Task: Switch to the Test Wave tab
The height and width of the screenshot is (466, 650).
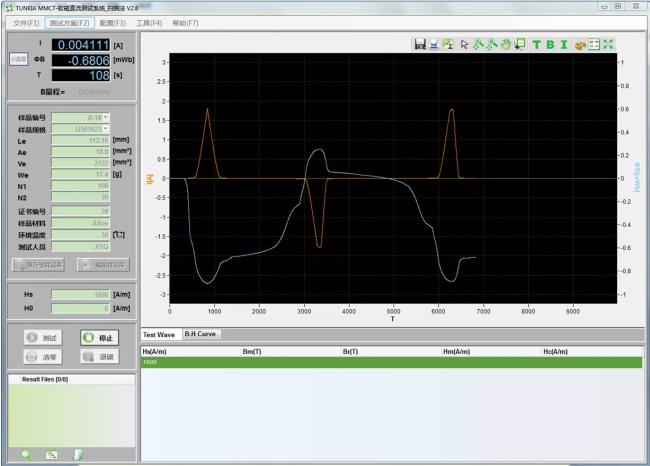Action: 159,334
